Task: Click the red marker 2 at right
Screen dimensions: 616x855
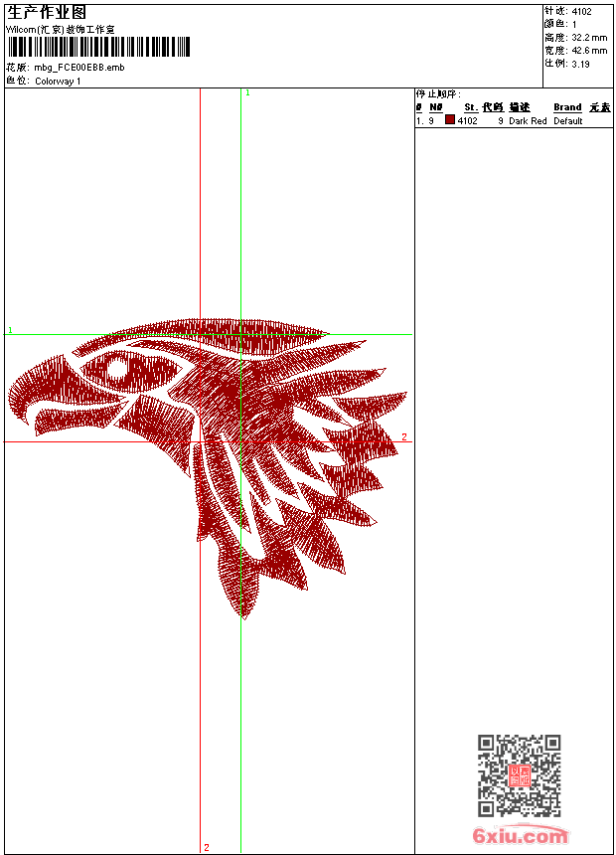Action: pyautogui.click(x=403, y=436)
